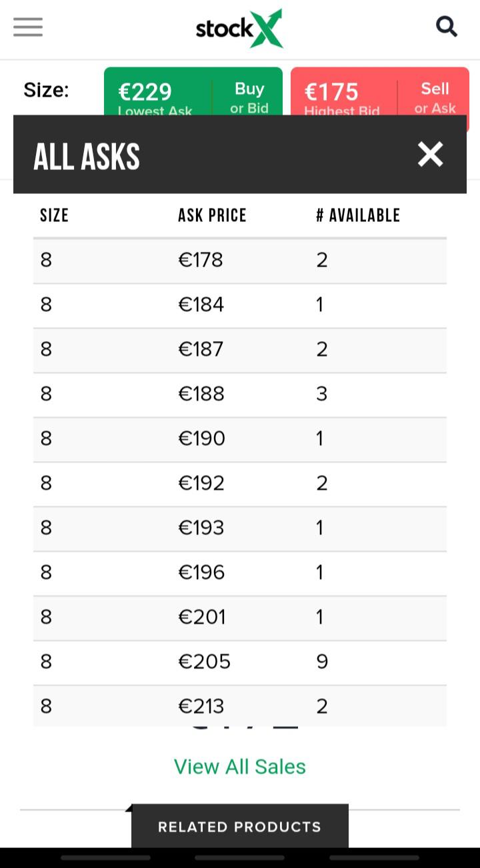Select the Size label field
The height and width of the screenshot is (868, 480).
coord(45,89)
